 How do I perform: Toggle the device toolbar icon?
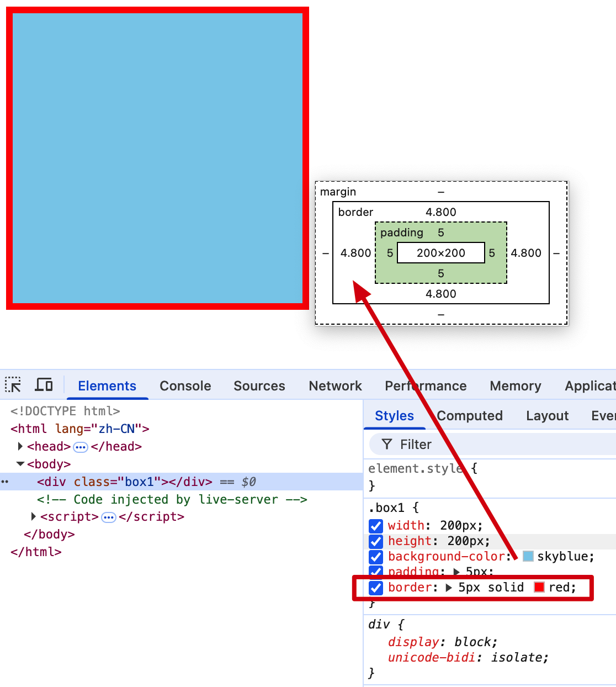click(x=44, y=385)
